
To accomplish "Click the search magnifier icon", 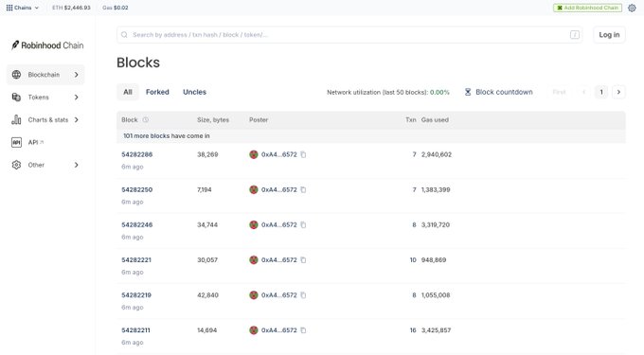I will pyautogui.click(x=124, y=35).
